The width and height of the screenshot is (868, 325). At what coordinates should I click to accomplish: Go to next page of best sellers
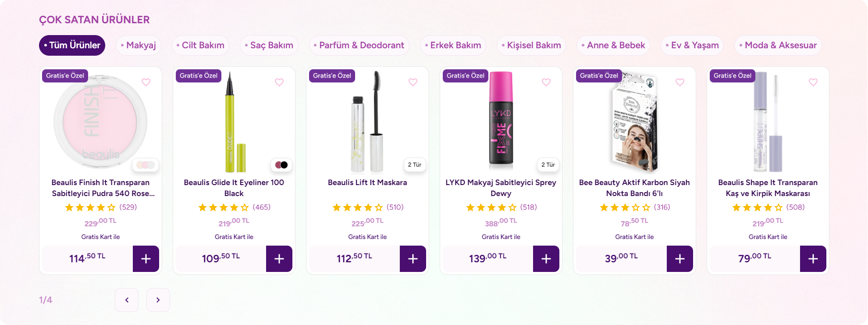click(x=158, y=300)
